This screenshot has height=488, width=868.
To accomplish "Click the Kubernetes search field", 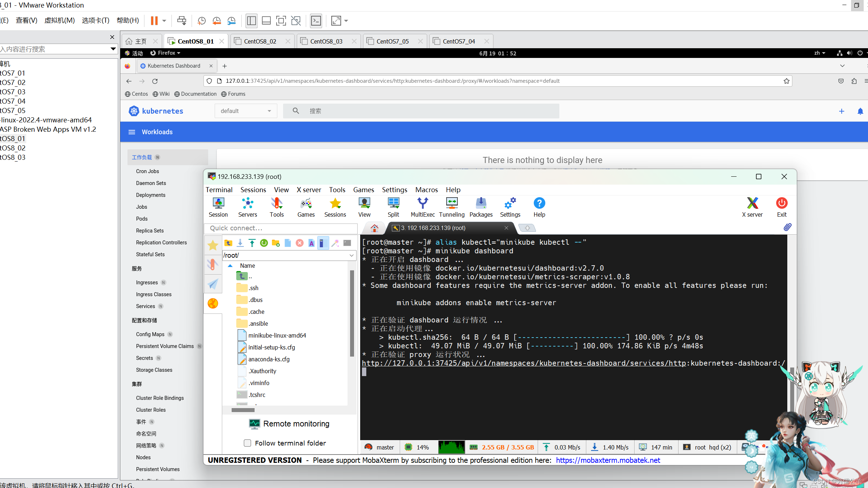I will pyautogui.click(x=421, y=111).
